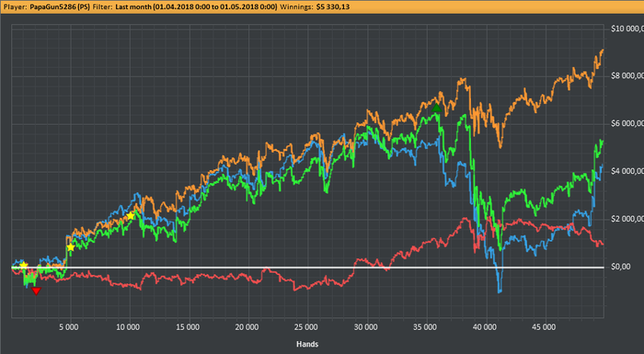Click the 45 000 hands axis label
Viewport: 644px width, 354px height.
(x=544, y=327)
